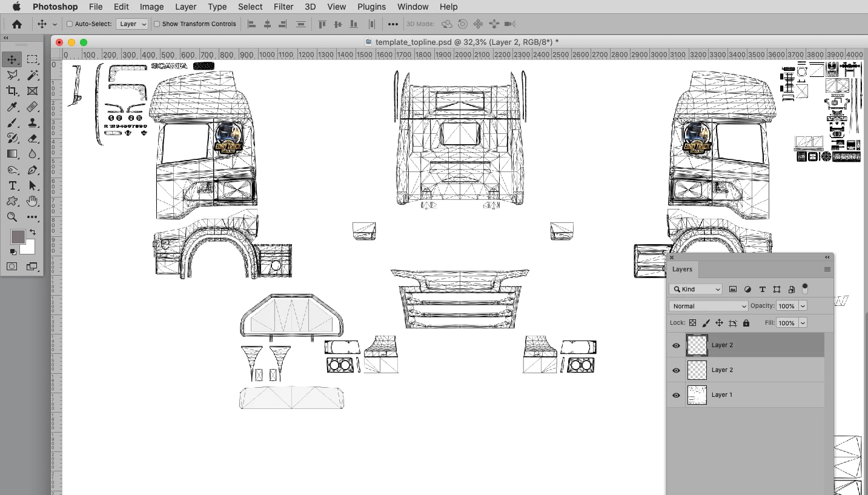
Task: Click the Home icon in options bar
Action: pyautogui.click(x=17, y=24)
